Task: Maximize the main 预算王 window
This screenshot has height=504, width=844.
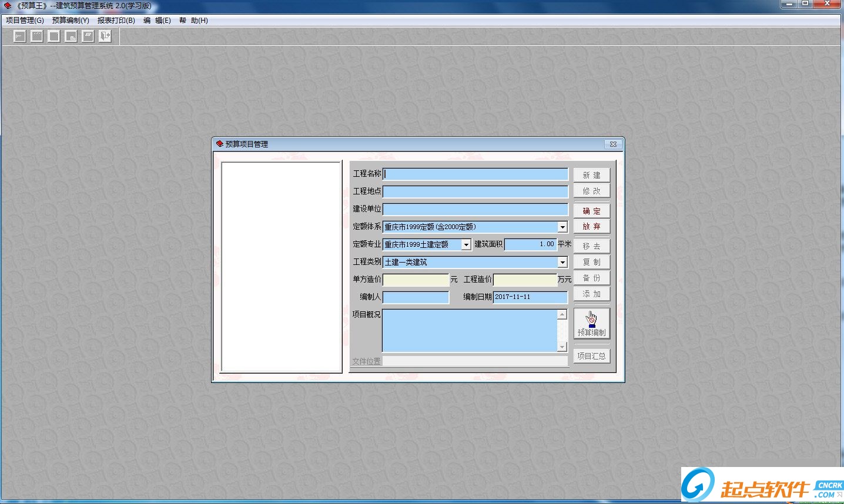Action: (805, 4)
